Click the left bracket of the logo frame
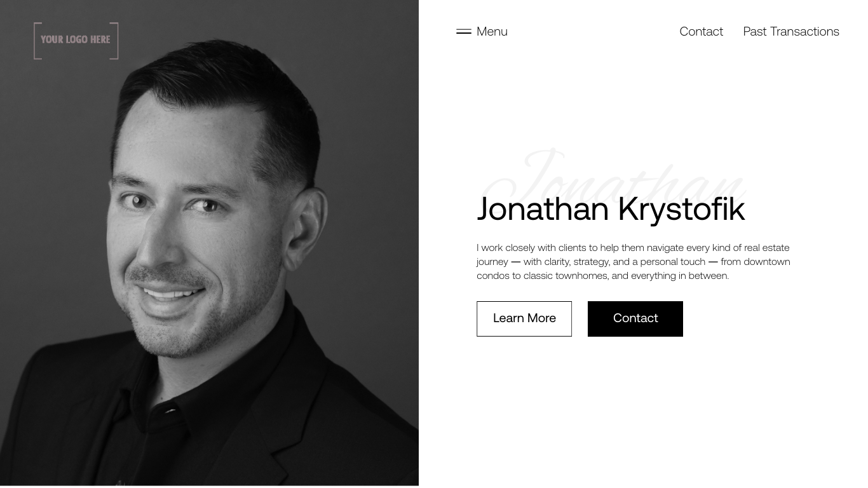The height and width of the screenshot is (488, 868). 37,41
